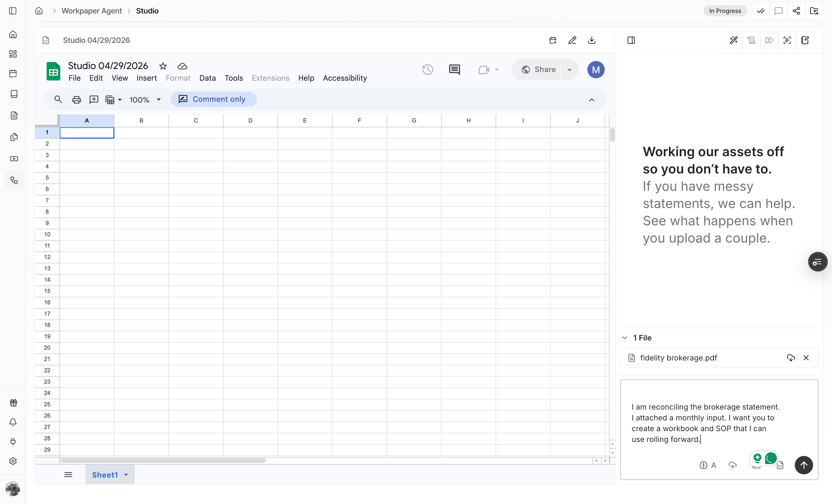Click the add comment icon in toolbar

coord(94,99)
